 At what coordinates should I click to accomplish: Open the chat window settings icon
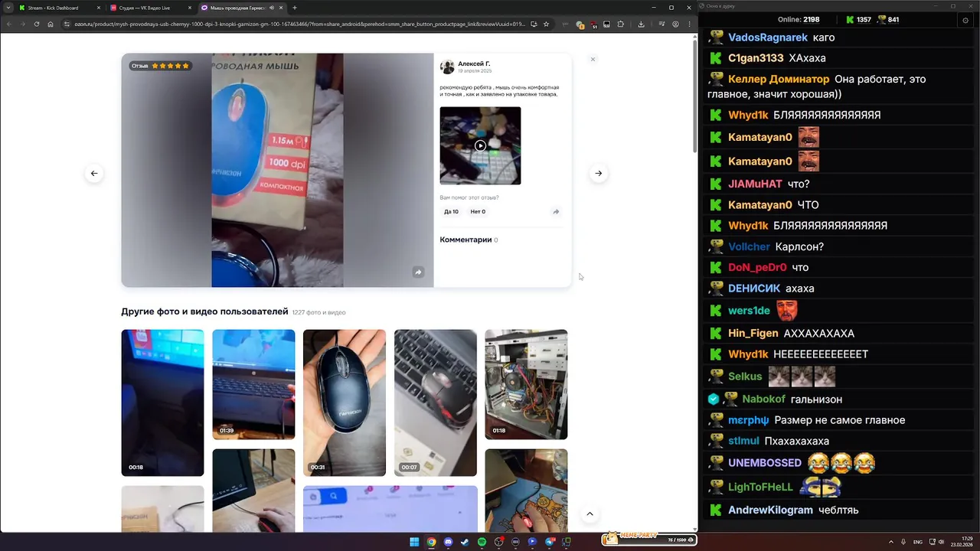click(x=965, y=20)
